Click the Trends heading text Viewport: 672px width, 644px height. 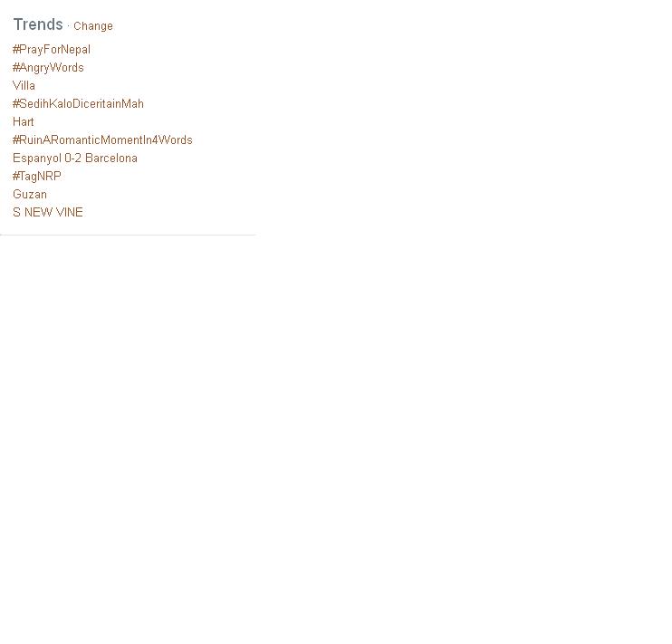[x=38, y=24]
